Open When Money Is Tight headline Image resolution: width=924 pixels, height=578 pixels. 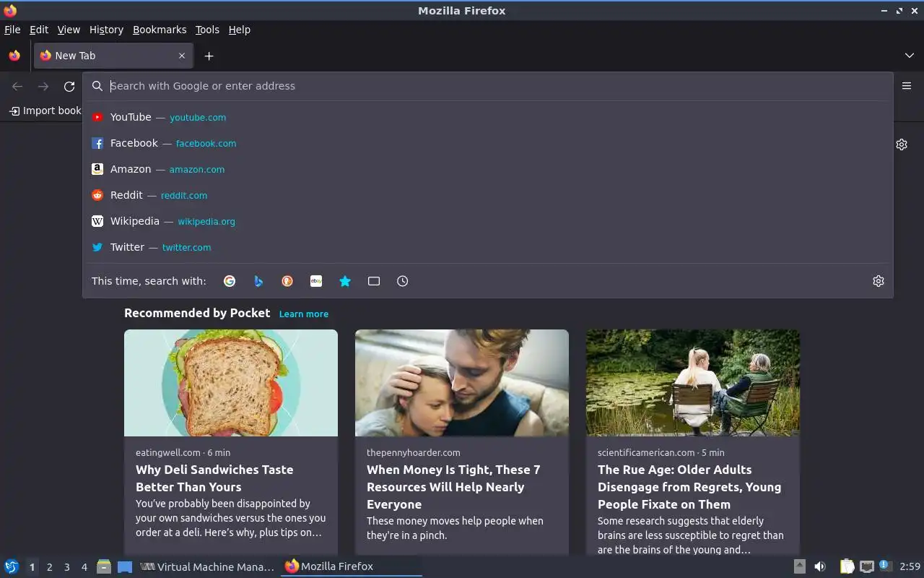pos(453,487)
